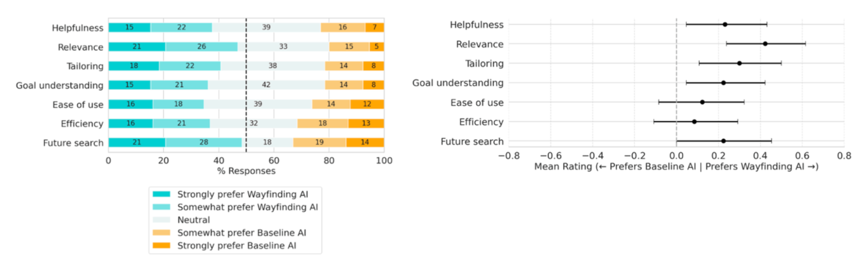Click the Future search mean rating dot
868x263 pixels.
(x=723, y=141)
